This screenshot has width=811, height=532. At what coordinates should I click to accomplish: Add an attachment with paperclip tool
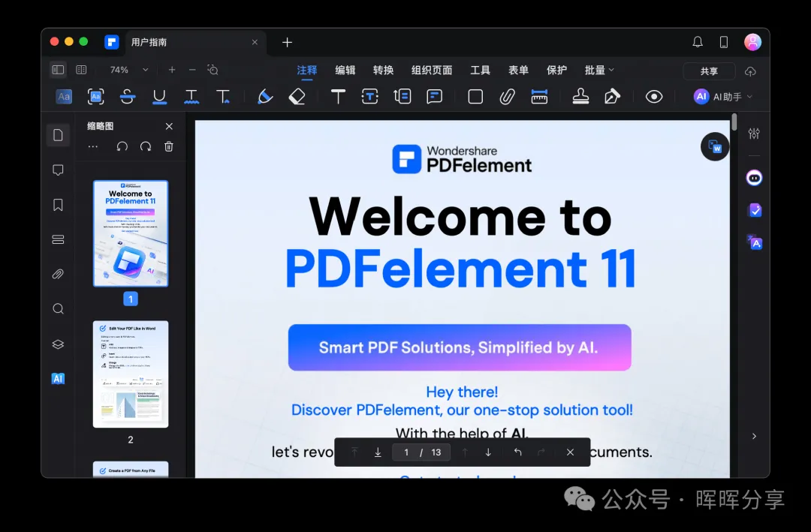click(x=507, y=97)
